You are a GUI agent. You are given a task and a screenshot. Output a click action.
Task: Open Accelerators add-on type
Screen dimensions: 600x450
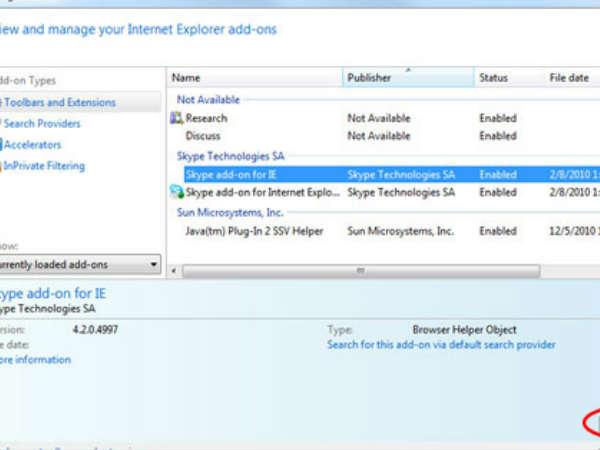pos(33,145)
